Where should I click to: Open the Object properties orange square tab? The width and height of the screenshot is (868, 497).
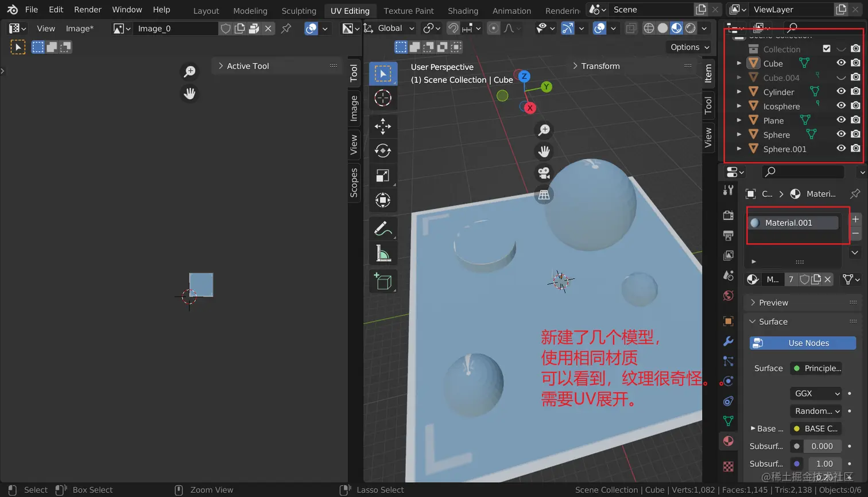coord(728,321)
